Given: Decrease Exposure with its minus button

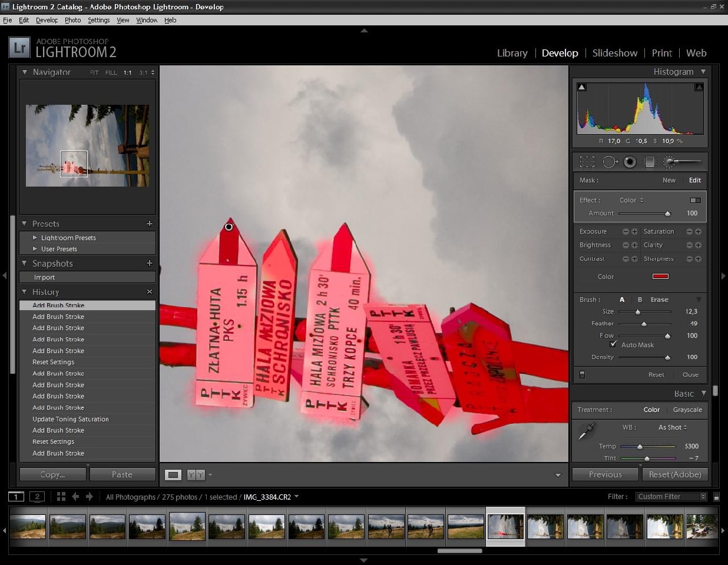Looking at the screenshot, I should (x=626, y=231).
